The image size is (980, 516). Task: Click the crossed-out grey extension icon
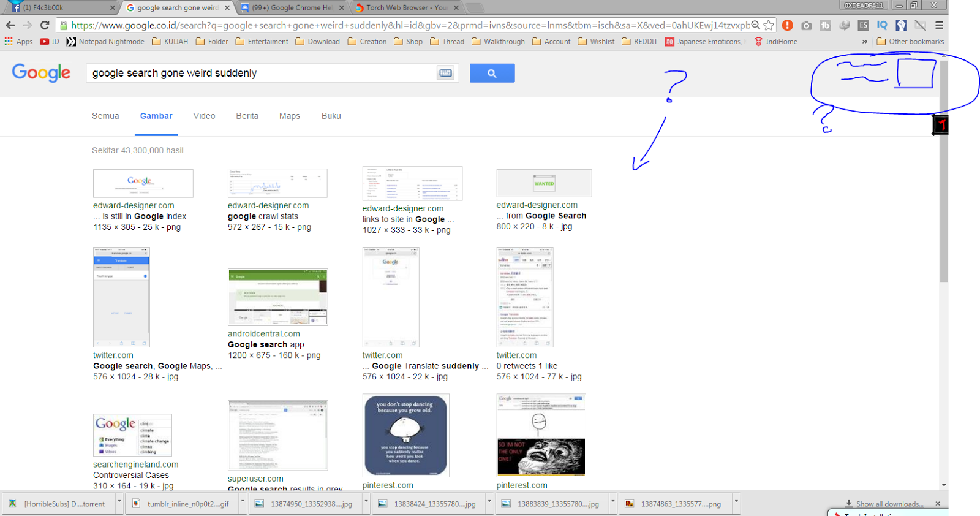pos(920,25)
